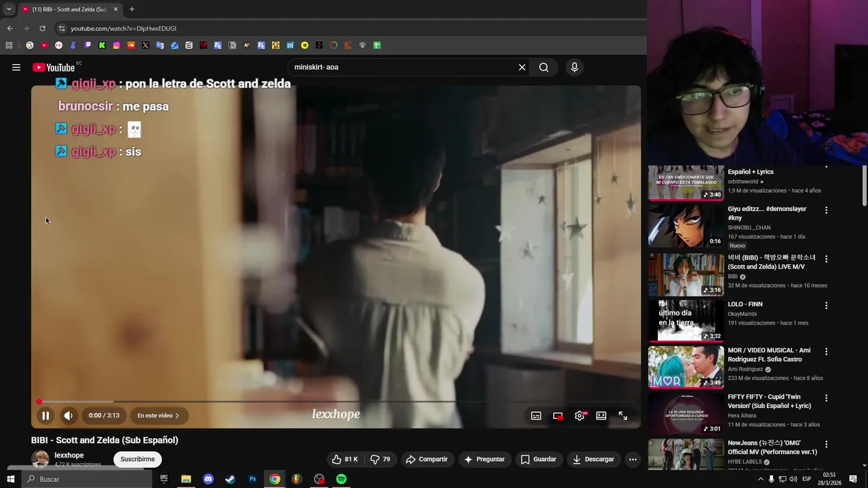
Task: Click the address bar URL
Action: [x=123, y=28]
